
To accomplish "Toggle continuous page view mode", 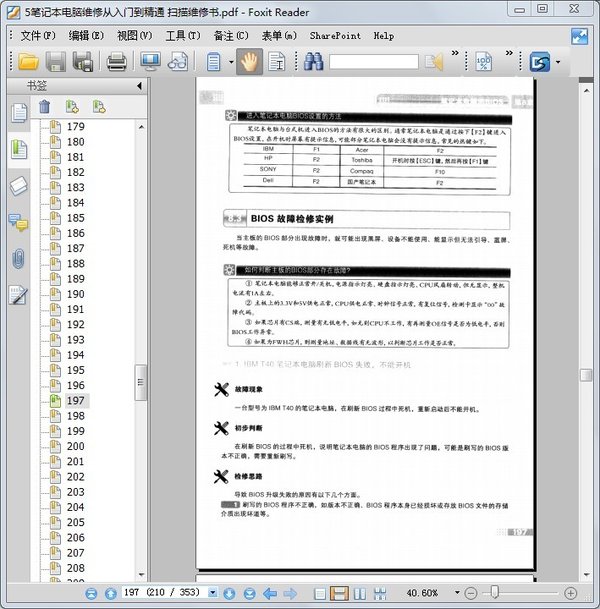I will [x=339, y=594].
